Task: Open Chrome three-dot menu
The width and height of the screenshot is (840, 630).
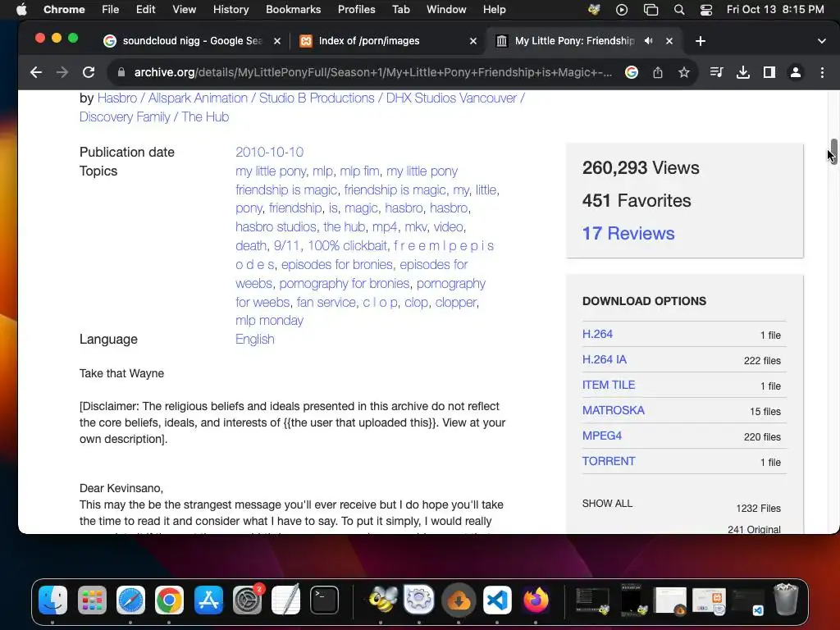Action: (822, 72)
